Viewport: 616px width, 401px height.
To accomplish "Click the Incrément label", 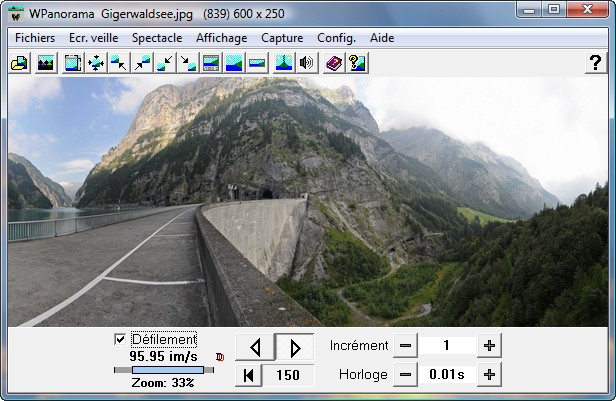I will pyautogui.click(x=359, y=346).
